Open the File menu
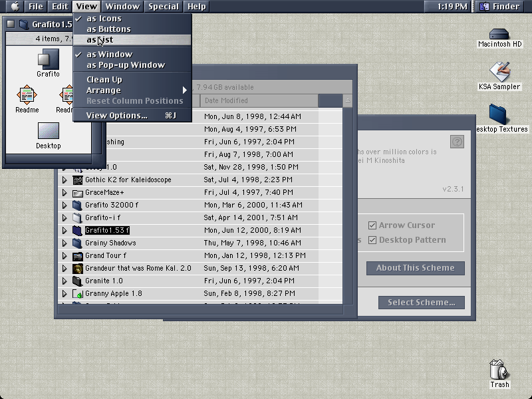 (36, 6)
